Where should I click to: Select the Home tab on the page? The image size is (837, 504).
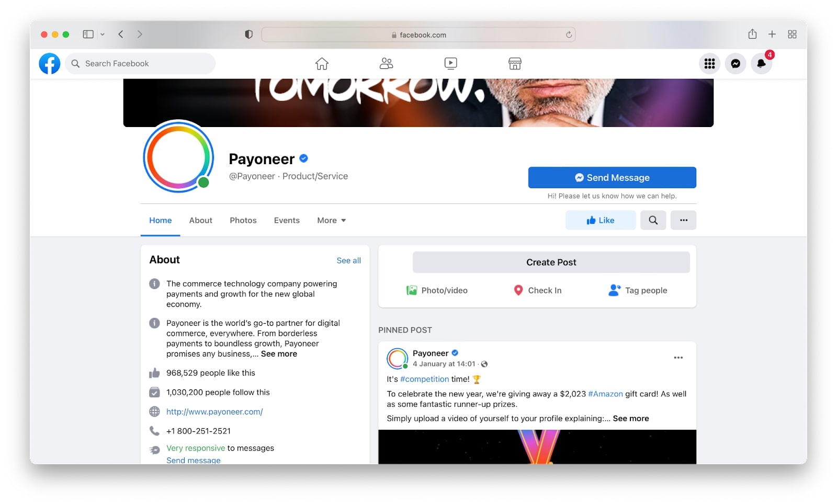click(161, 221)
